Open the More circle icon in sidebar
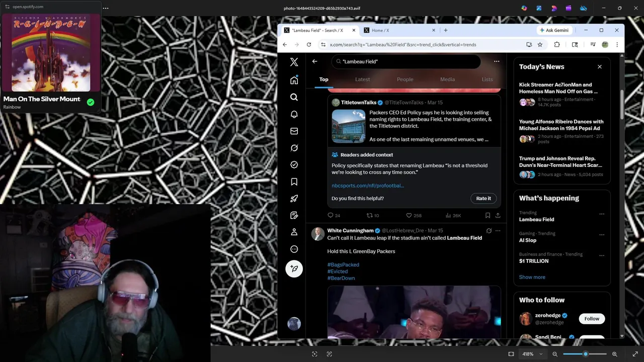 tap(294, 249)
